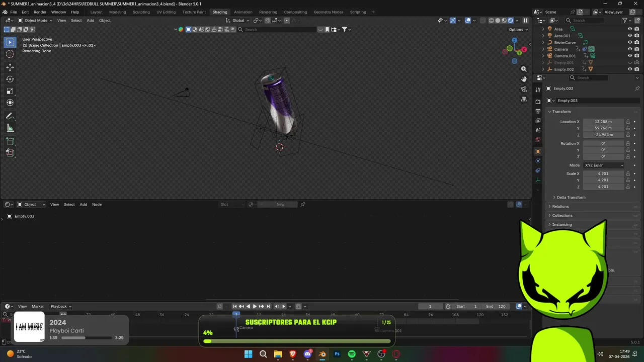Open the Render menu
Viewport: 644px width, 362px height.
point(40,12)
